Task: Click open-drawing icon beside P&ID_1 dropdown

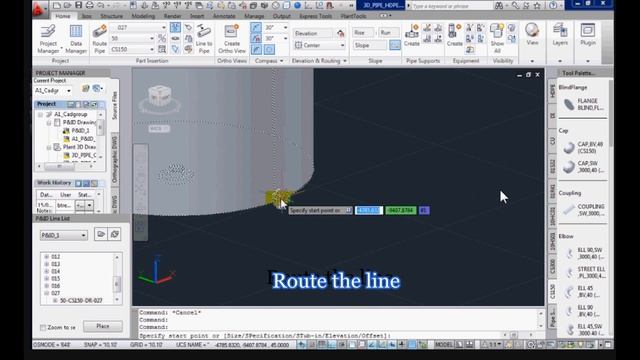Action: tap(101, 234)
